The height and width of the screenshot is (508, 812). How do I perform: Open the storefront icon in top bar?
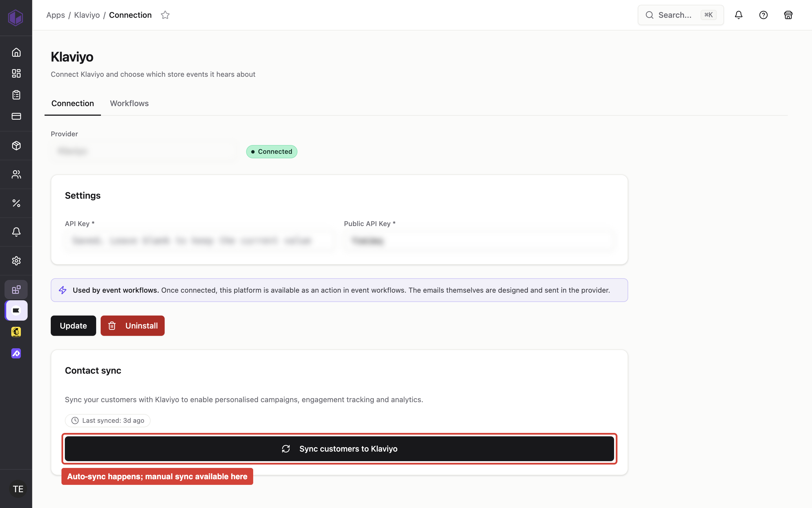tap(788, 15)
